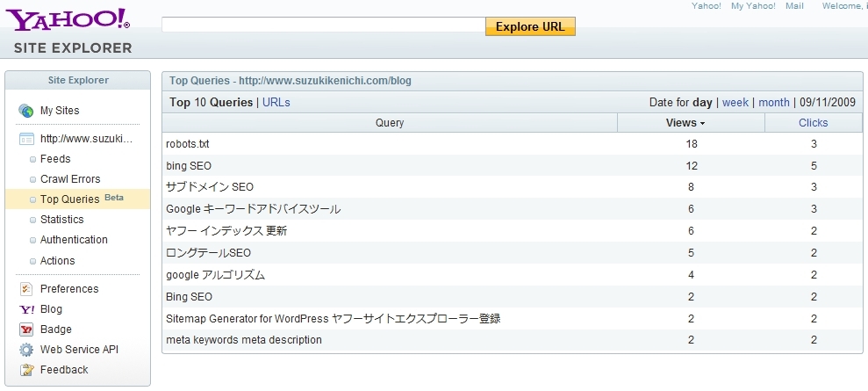Open My Sites link
The height and width of the screenshot is (391, 868).
click(x=60, y=111)
